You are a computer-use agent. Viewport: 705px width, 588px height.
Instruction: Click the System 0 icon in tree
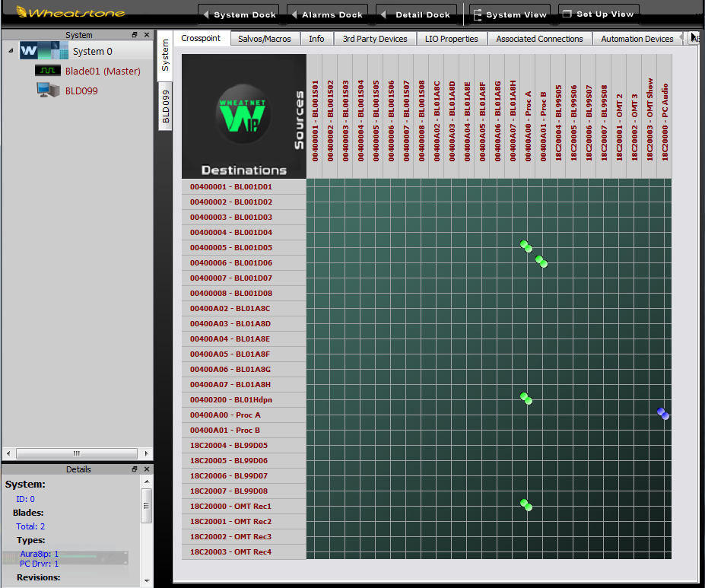(x=44, y=50)
